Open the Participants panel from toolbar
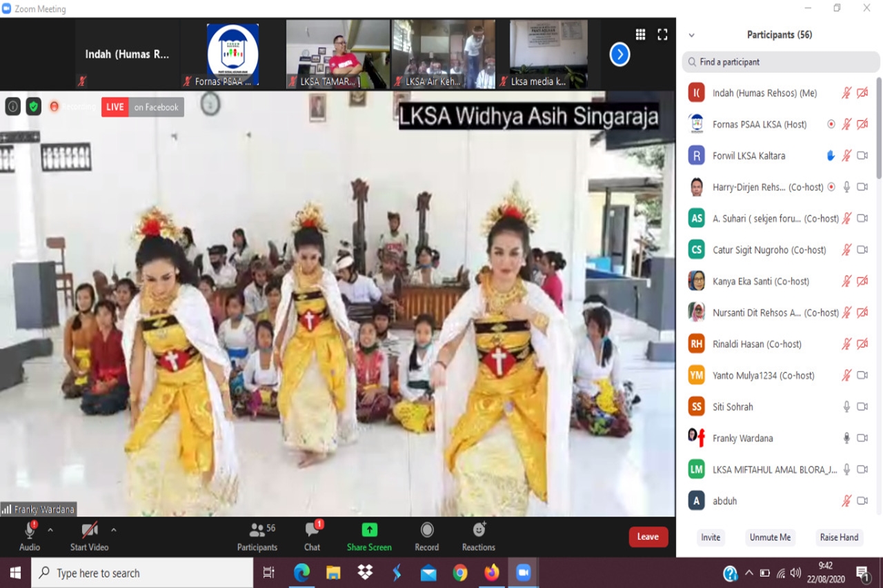883x588 pixels. point(257,536)
